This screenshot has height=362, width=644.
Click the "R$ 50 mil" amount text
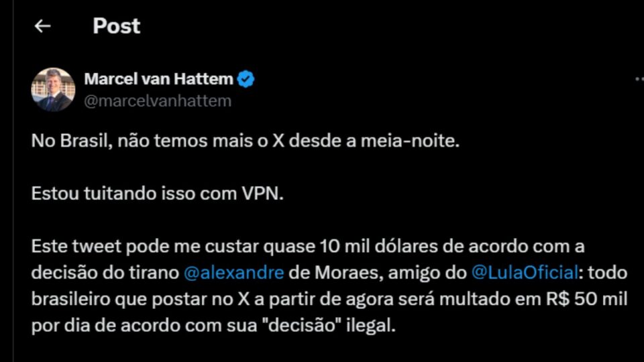[x=586, y=299]
